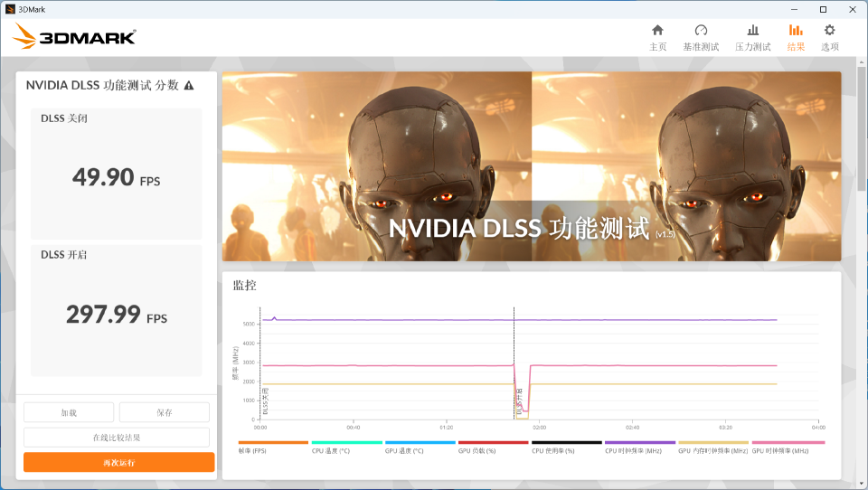Toggle the GPU 内存时钟频率 (MHz) legend
Image resolution: width=868 pixels, height=490 pixels.
713,447
